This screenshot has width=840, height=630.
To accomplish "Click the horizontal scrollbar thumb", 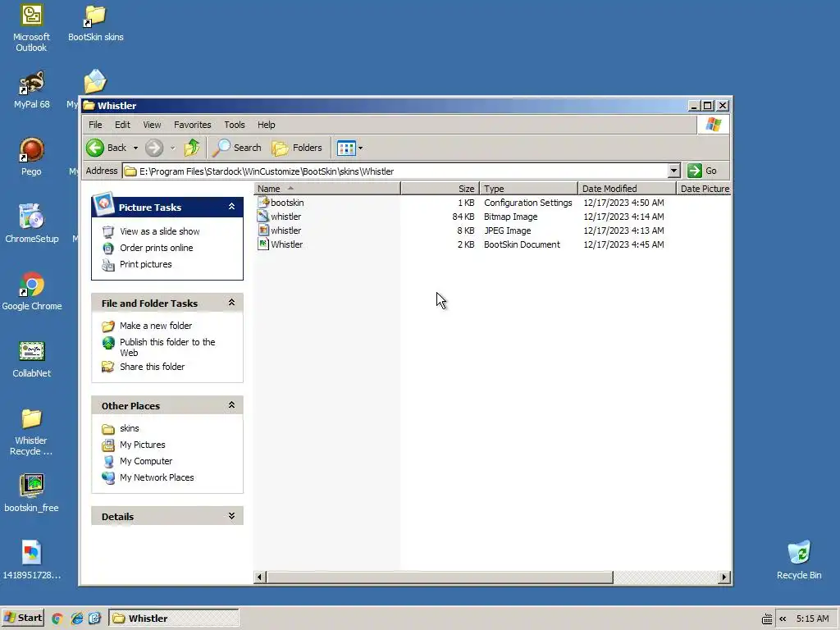I will 440,577.
